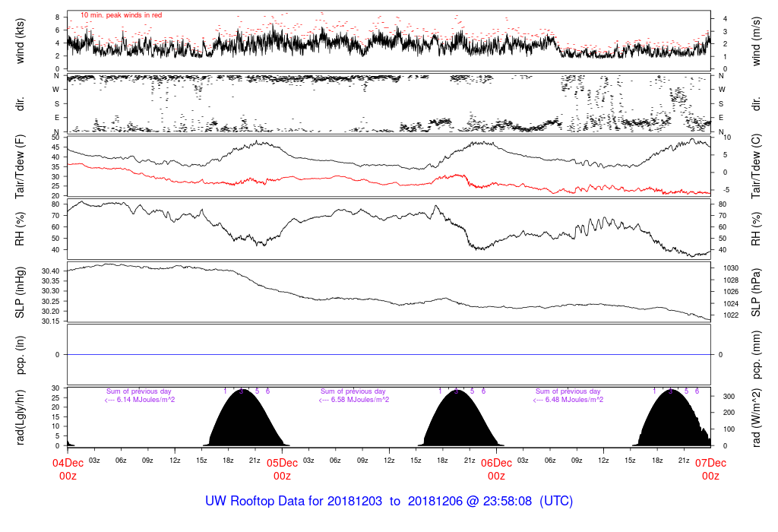Click the 30.40 tick on SLP axis
Viewport: 778px width, 532px height.
coord(50,271)
